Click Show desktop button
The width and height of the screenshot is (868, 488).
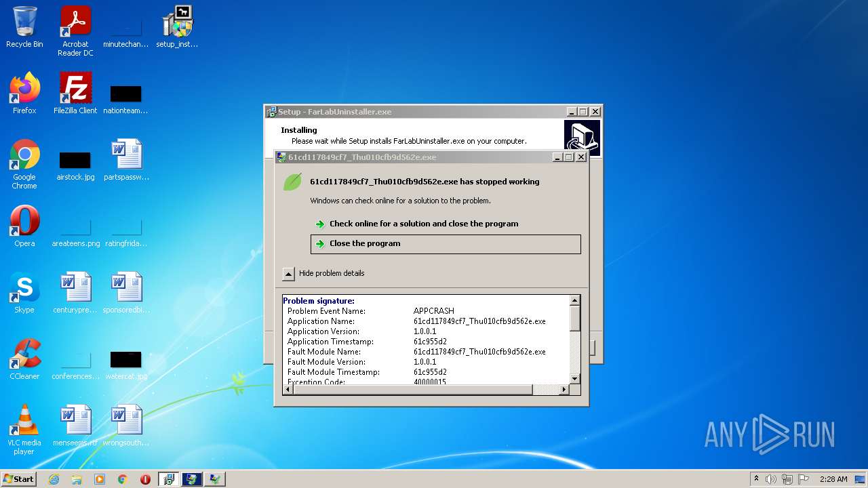click(x=861, y=479)
